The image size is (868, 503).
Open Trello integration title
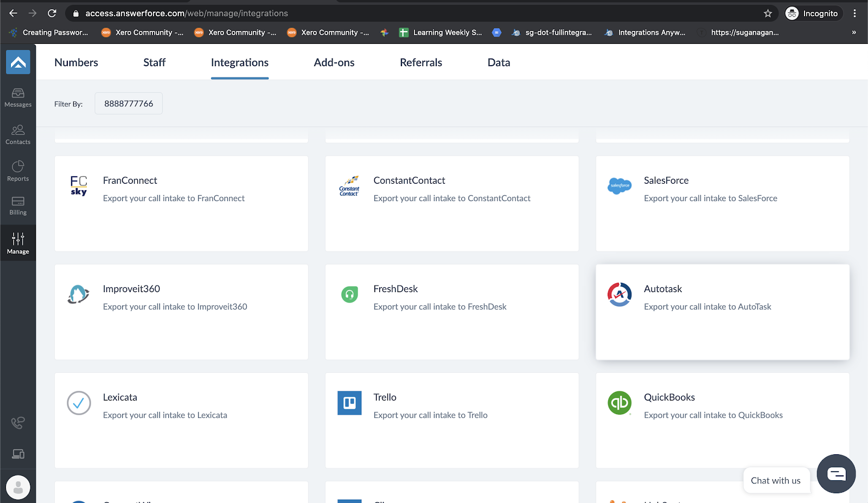pos(385,397)
